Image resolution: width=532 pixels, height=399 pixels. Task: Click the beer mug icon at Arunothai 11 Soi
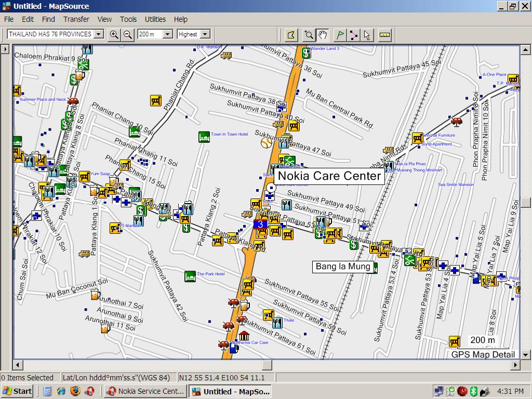(x=105, y=328)
